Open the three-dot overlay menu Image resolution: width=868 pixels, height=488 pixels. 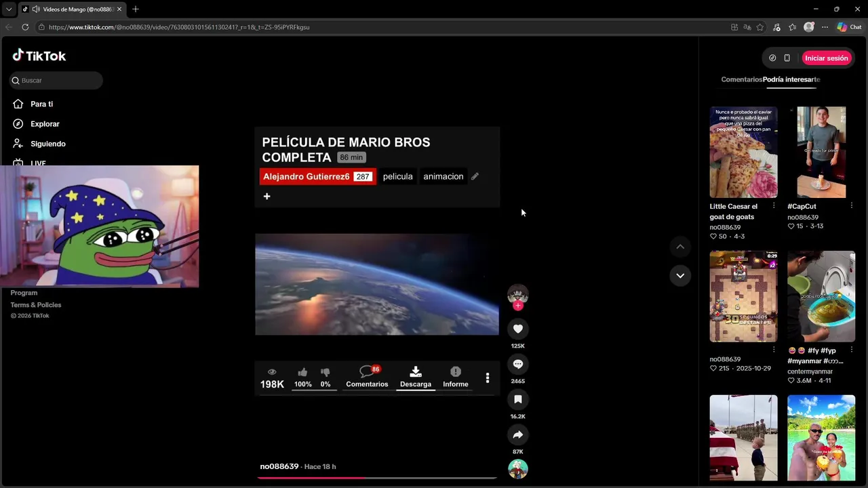(488, 378)
